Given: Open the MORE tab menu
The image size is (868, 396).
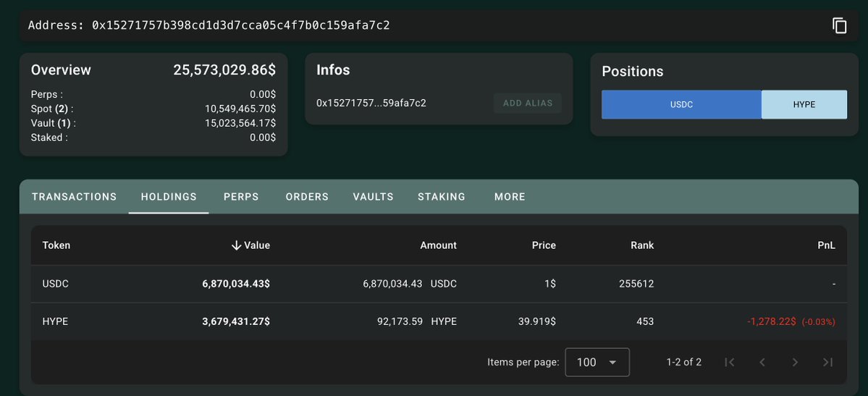Looking at the screenshot, I should tap(510, 197).
